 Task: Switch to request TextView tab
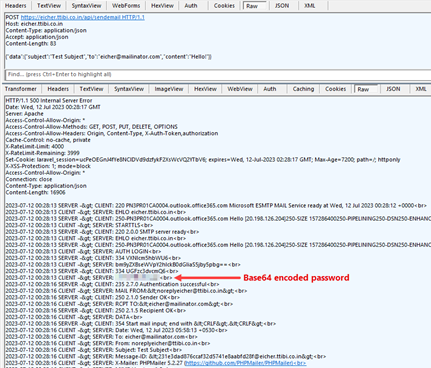pyautogui.click(x=49, y=6)
